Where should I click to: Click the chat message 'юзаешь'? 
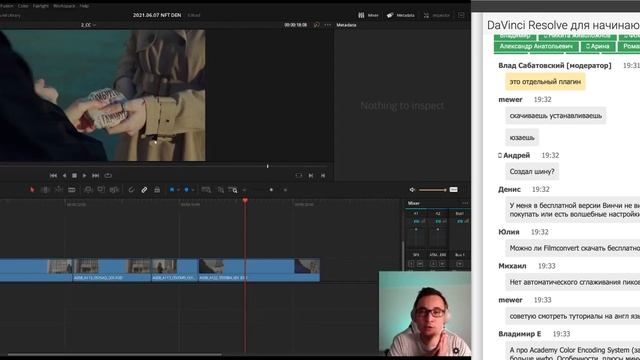522,138
